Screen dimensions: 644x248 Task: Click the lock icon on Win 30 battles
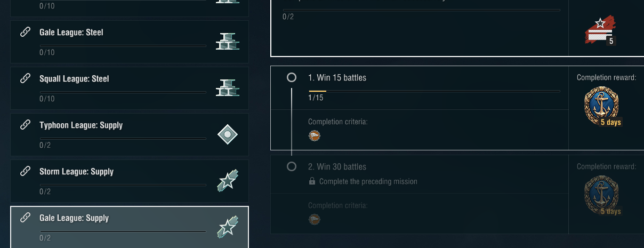point(312,182)
